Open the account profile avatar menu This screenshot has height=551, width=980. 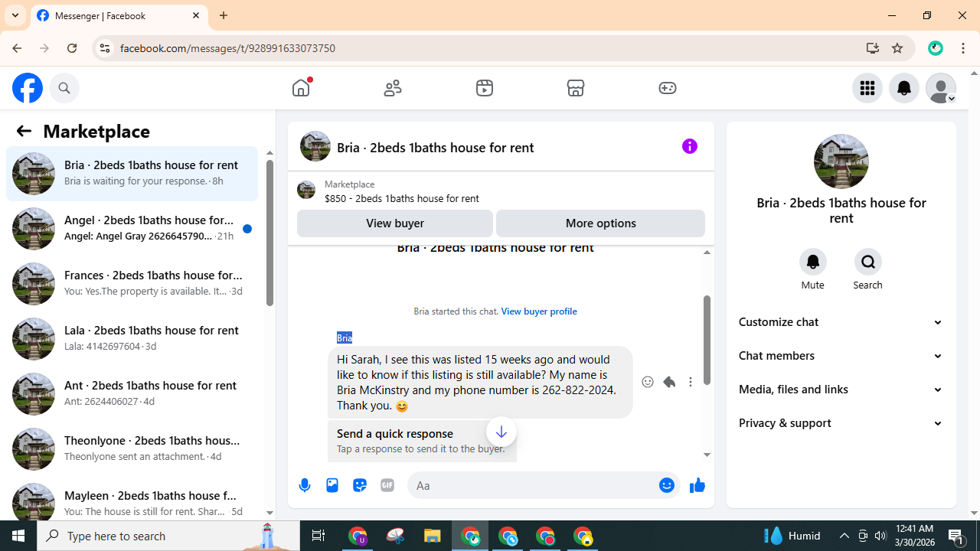[x=941, y=88]
